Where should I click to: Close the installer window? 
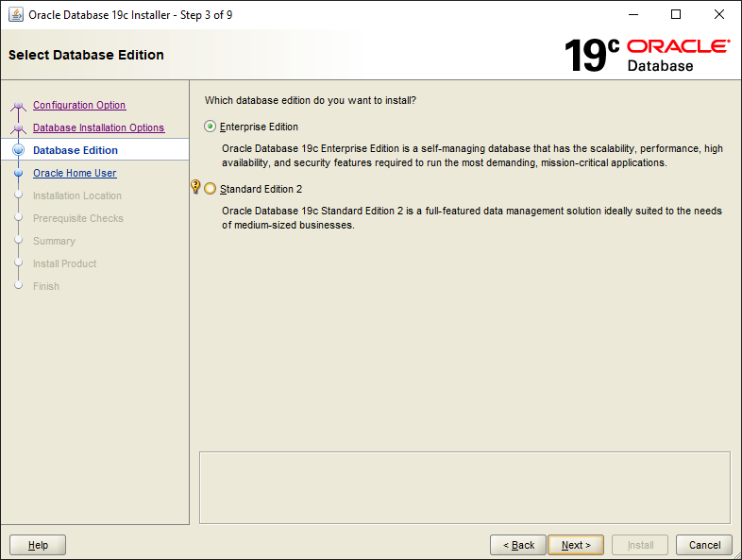point(718,15)
